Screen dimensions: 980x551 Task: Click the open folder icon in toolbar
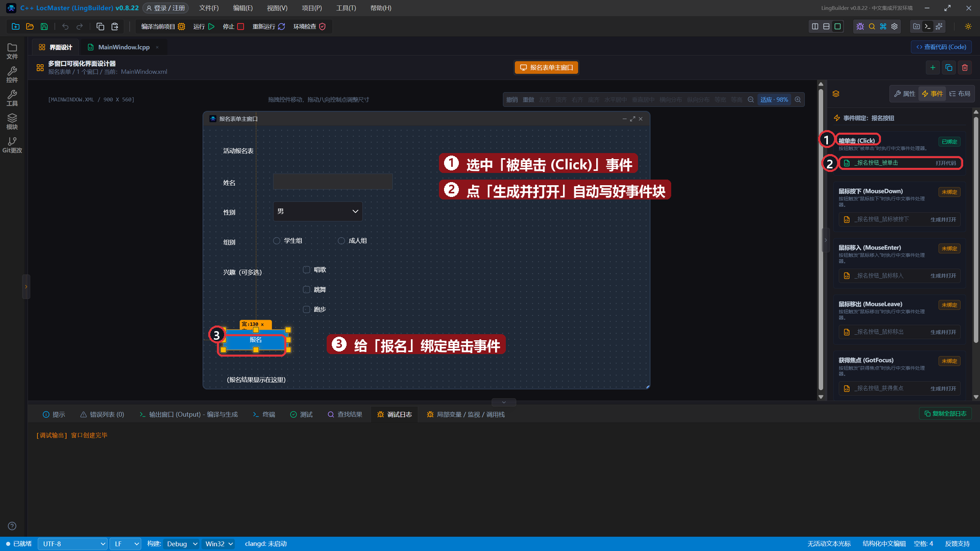(x=30, y=27)
